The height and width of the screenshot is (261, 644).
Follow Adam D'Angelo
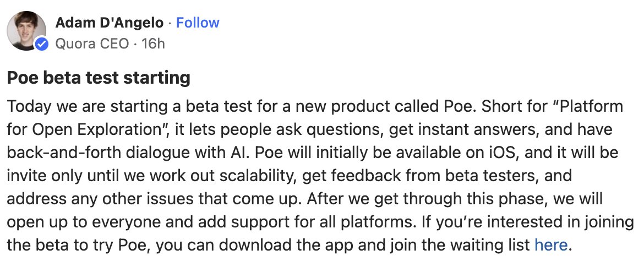coord(198,23)
